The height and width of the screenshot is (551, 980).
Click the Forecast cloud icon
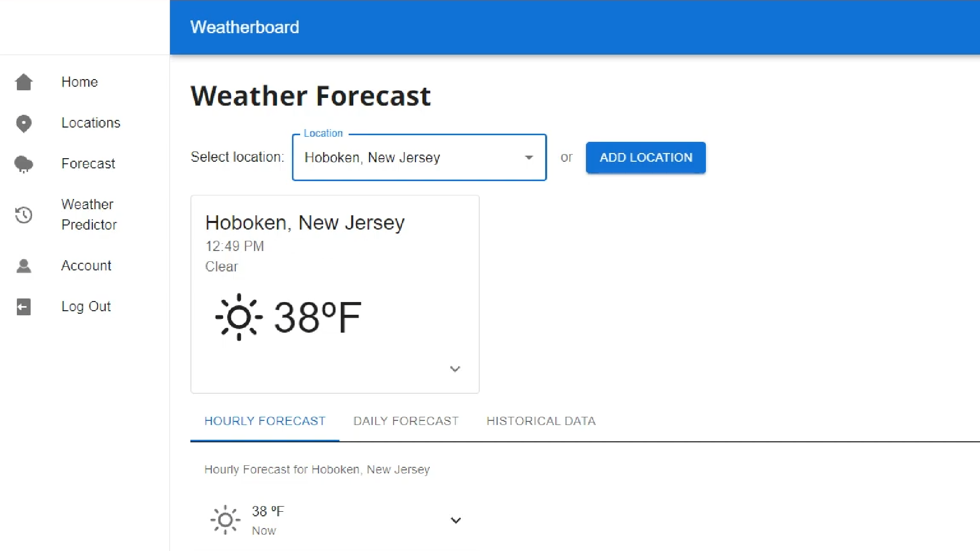[x=24, y=164]
